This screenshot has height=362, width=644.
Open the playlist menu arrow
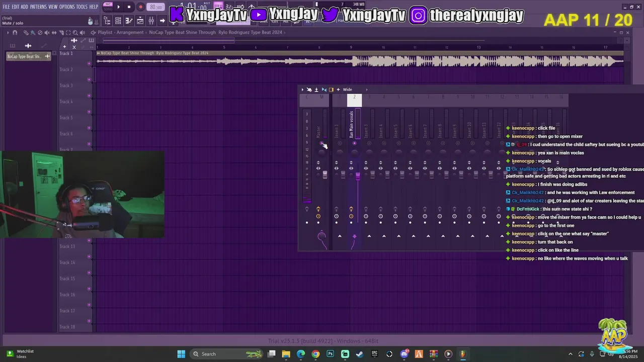pyautogui.click(x=8, y=33)
